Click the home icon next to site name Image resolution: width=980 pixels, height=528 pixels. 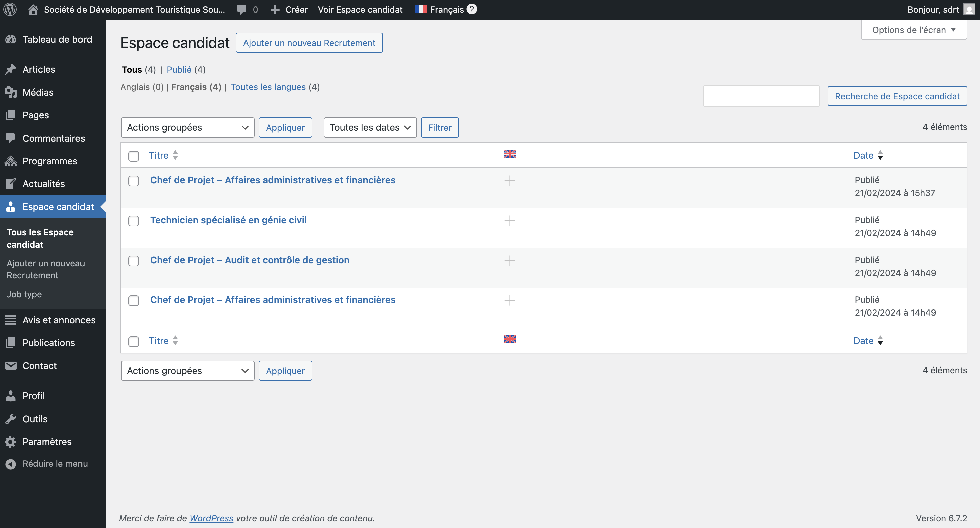pos(33,9)
